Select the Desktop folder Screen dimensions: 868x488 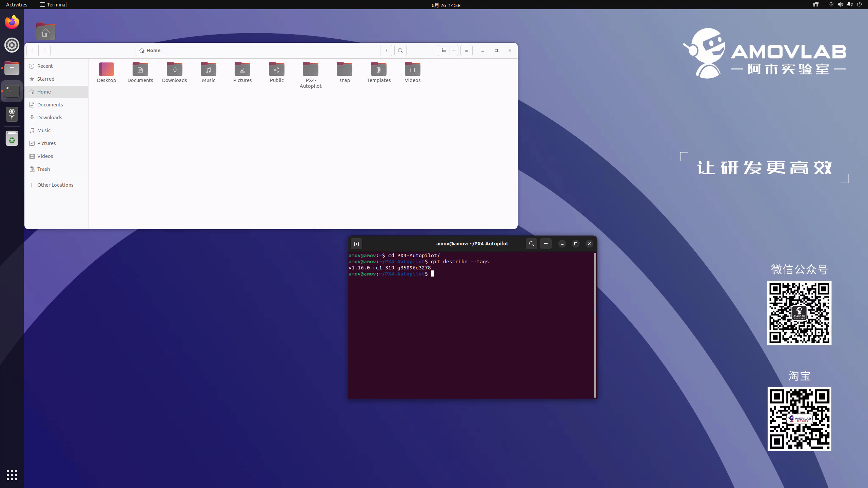[106, 73]
